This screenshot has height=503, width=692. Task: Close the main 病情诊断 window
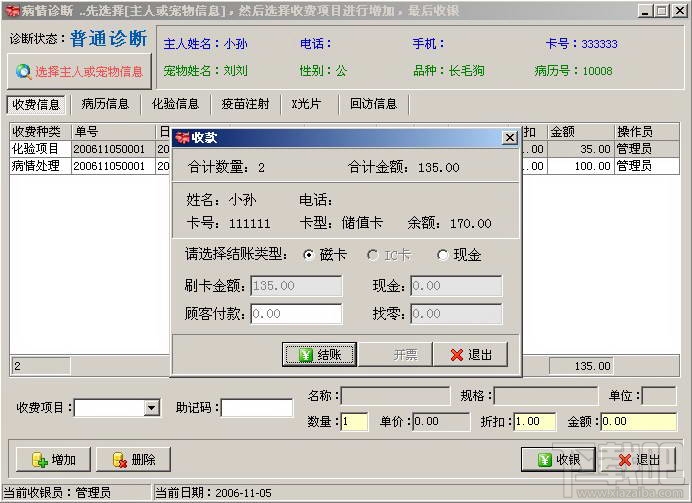(679, 11)
